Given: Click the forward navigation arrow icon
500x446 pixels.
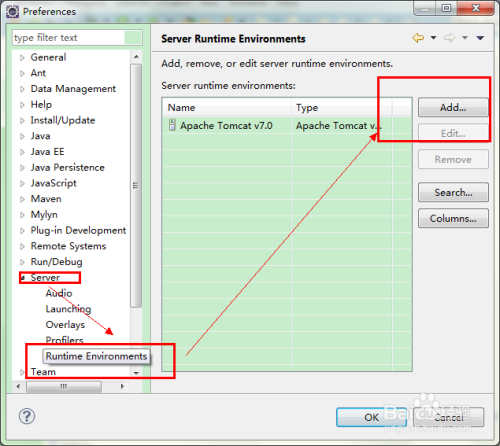Looking at the screenshot, I should coord(449,38).
